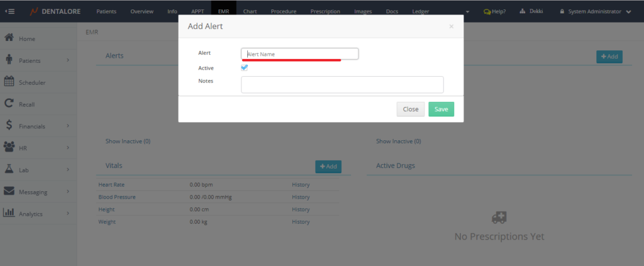
Task: Open the Prescription tab
Action: pos(325,11)
